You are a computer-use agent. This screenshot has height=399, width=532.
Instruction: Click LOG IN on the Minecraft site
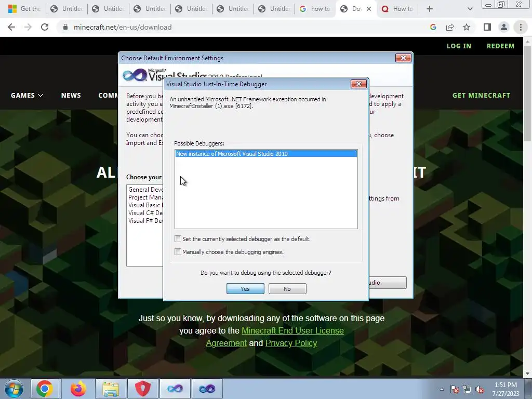(x=459, y=46)
